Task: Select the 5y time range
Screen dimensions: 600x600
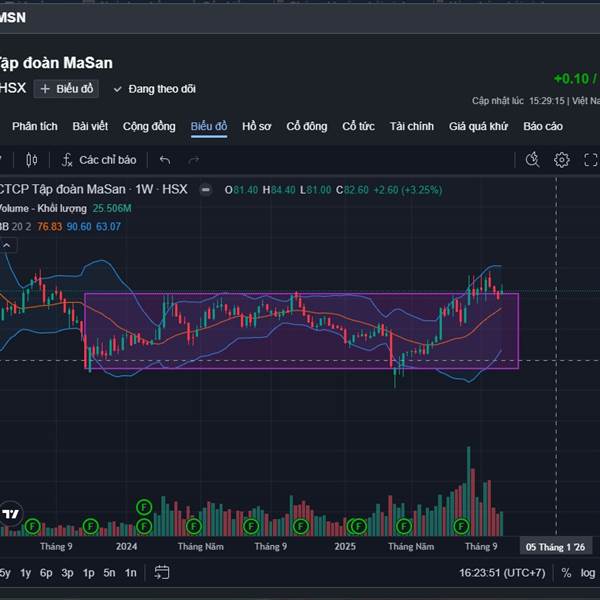Action: pos(5,573)
